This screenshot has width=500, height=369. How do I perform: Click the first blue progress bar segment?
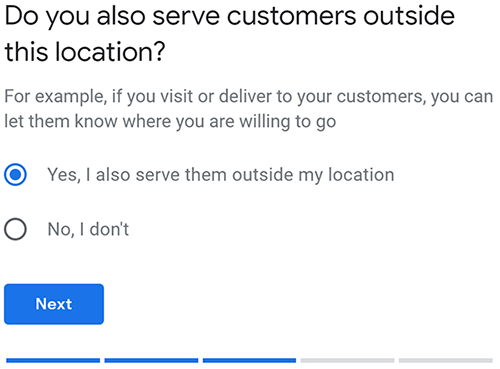point(53,360)
